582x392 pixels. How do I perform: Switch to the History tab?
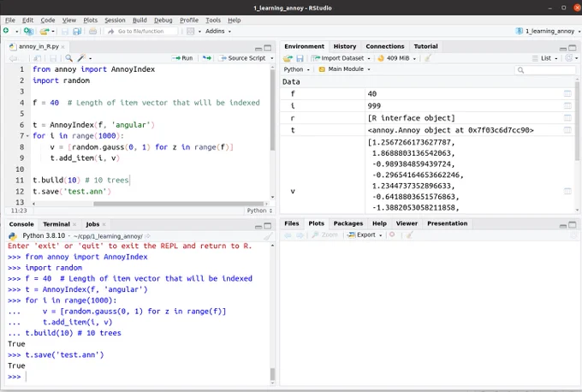[344, 46]
